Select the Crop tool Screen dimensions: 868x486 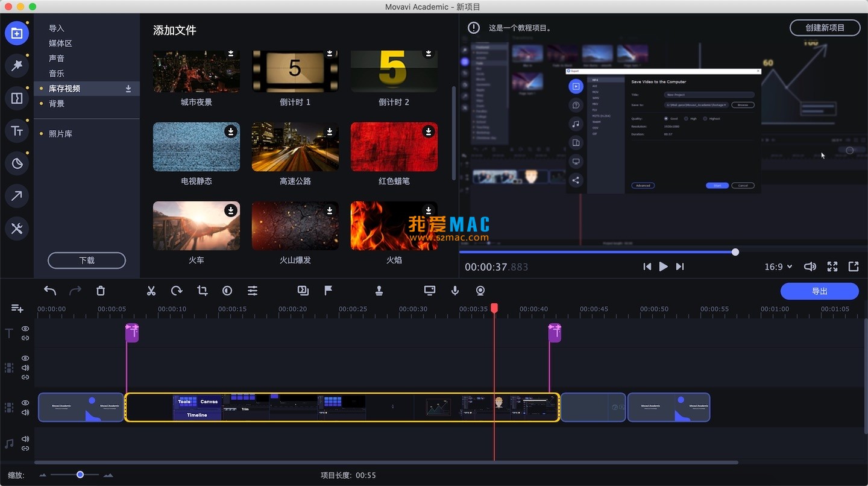point(202,291)
